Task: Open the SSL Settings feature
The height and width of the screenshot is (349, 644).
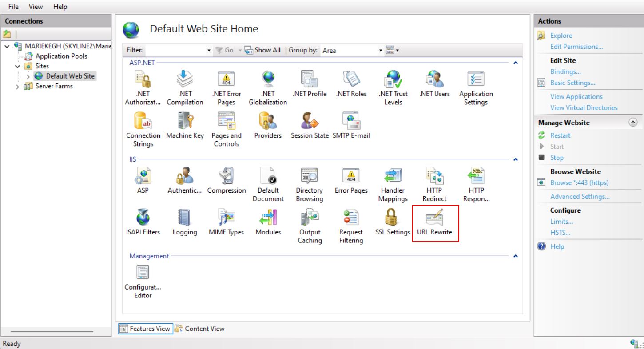Action: tap(393, 223)
